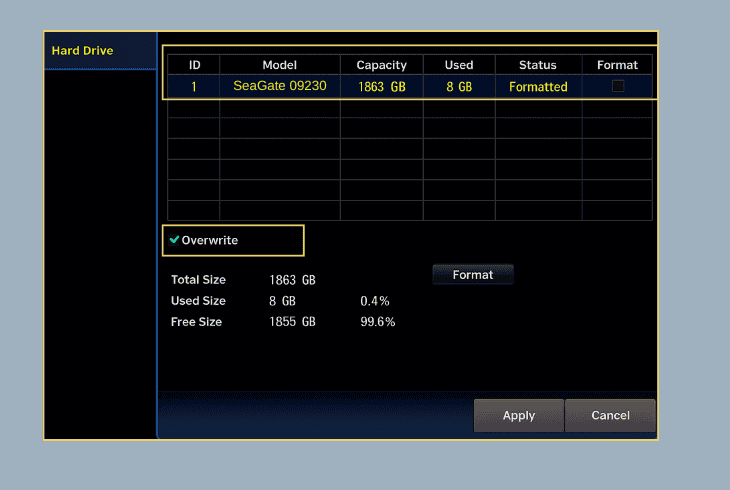
Task: Click the 0.4% used percentage
Action: (375, 301)
